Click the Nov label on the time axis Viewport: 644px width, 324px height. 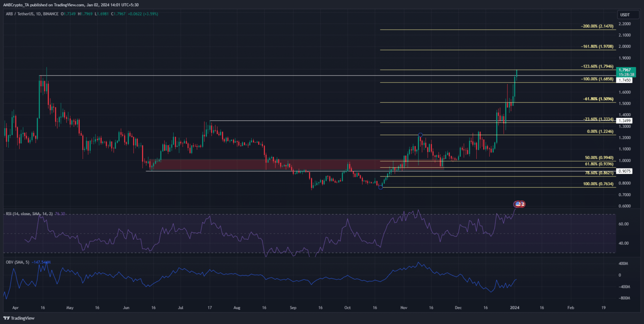click(403, 307)
